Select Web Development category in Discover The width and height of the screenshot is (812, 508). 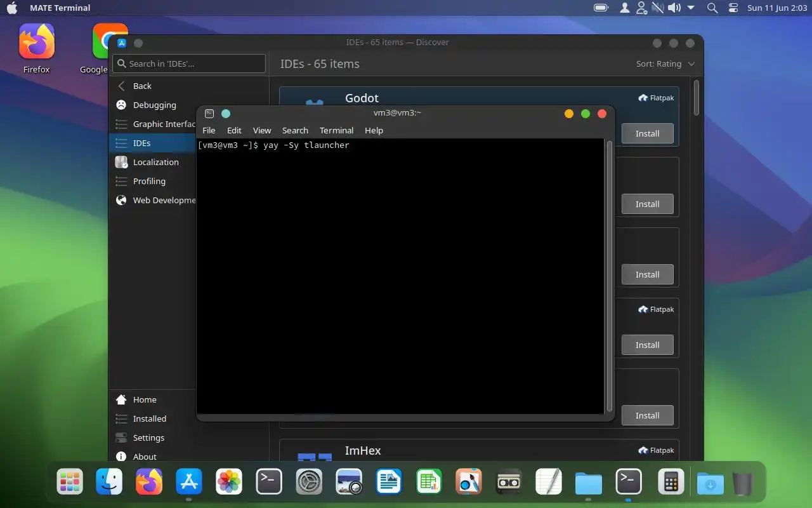(152, 200)
